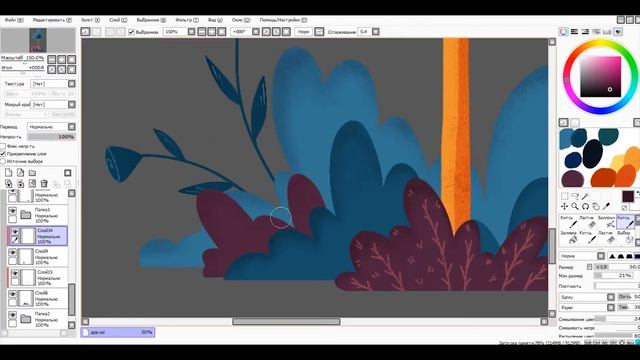Enable the Фикс непр-ть checkbox
The image size is (640, 360).
pos(3,146)
